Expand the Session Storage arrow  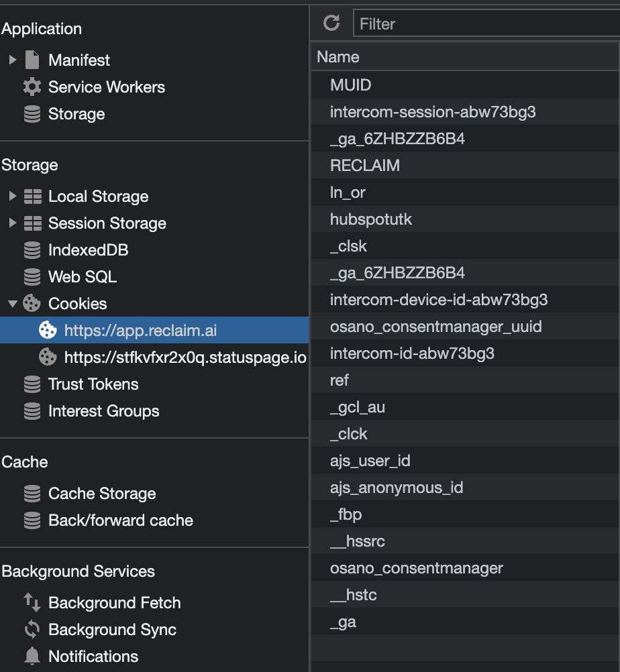[13, 223]
